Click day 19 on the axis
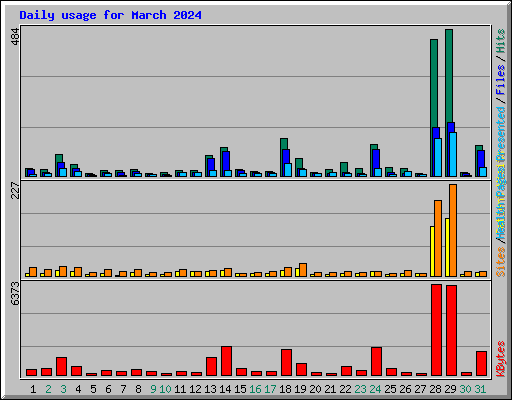 tap(300, 389)
